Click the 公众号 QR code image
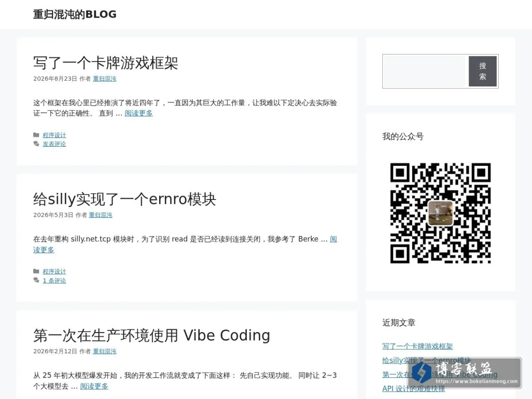Image resolution: width=532 pixels, height=399 pixels. click(x=441, y=213)
